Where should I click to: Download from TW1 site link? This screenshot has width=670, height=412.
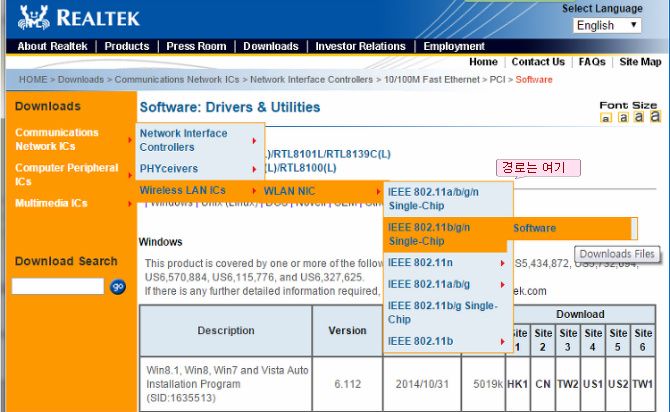(643, 384)
